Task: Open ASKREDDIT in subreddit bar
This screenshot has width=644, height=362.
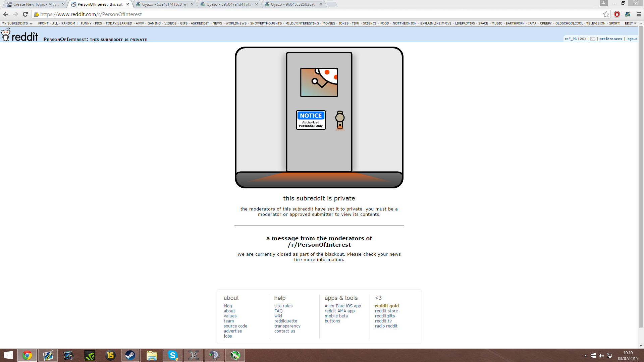Action: [x=200, y=23]
